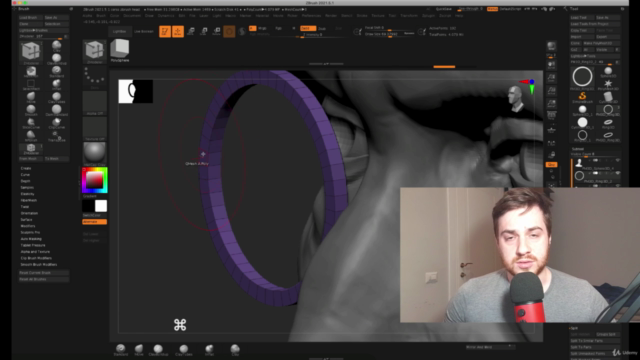Click the Sculptris Pro icon in top shelf

click(x=242, y=31)
